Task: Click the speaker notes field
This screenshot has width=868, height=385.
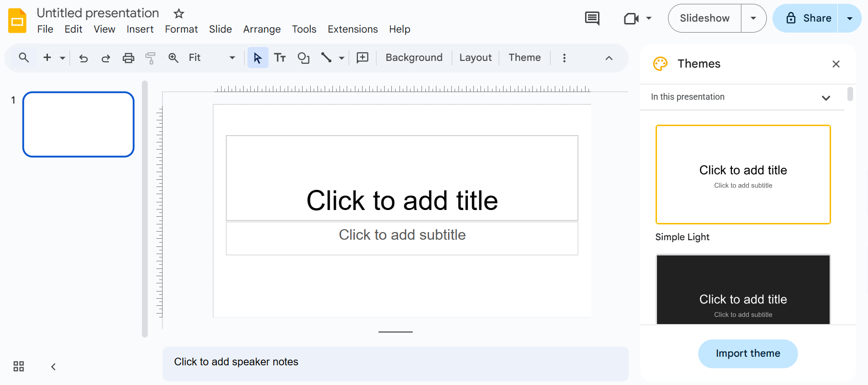Action: click(396, 364)
